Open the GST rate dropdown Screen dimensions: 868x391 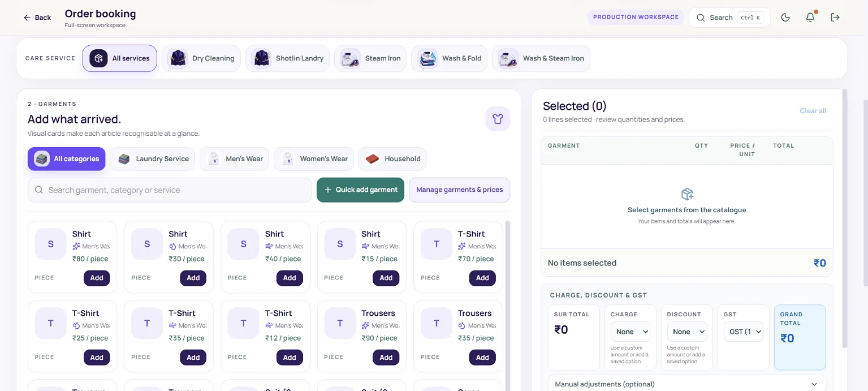click(743, 332)
